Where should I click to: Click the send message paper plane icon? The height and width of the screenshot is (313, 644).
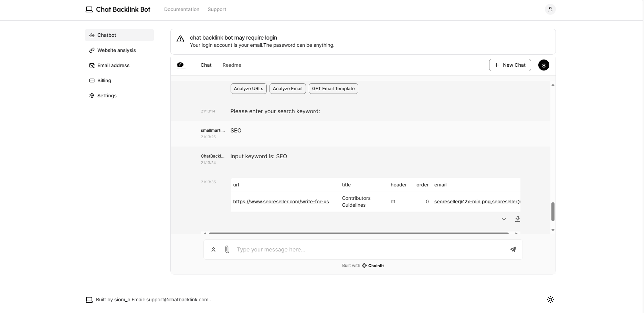click(513, 249)
